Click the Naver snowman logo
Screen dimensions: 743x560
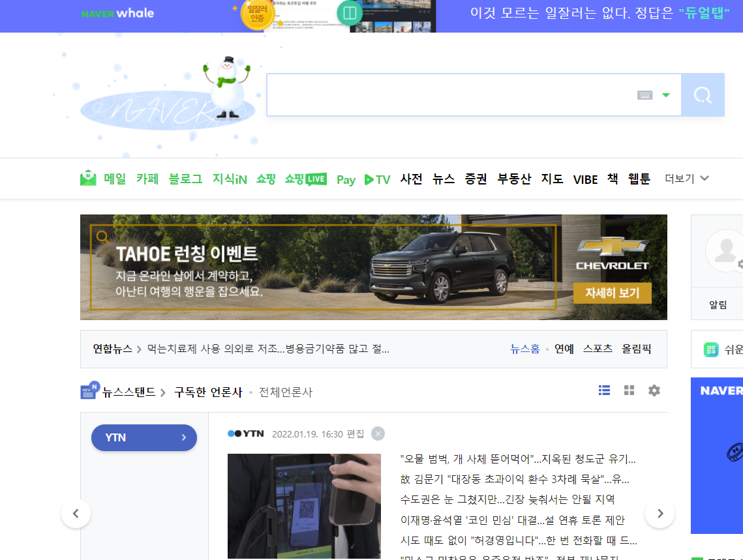pyautogui.click(x=168, y=95)
